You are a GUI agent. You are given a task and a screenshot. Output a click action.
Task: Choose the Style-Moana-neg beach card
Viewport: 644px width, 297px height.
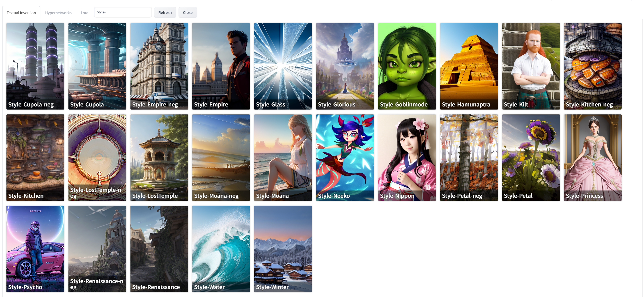[x=221, y=158]
